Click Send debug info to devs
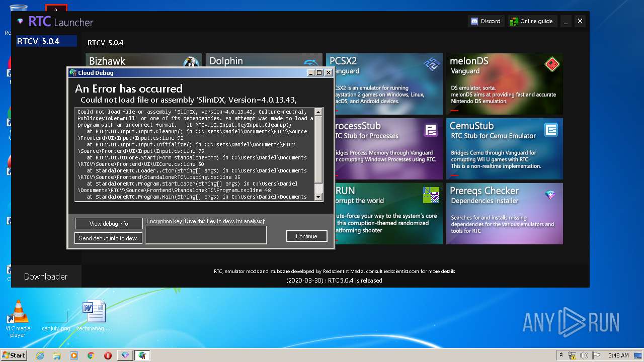This screenshot has width=644, height=362. 109,238
